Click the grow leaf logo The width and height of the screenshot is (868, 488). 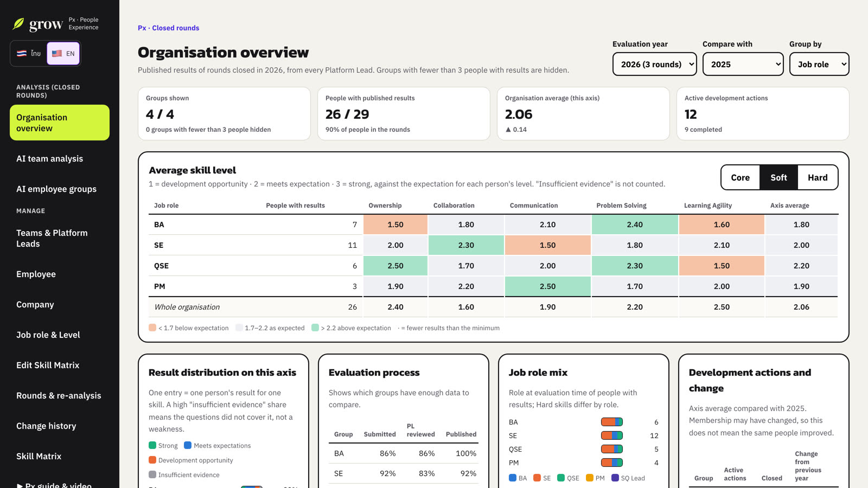(x=19, y=24)
